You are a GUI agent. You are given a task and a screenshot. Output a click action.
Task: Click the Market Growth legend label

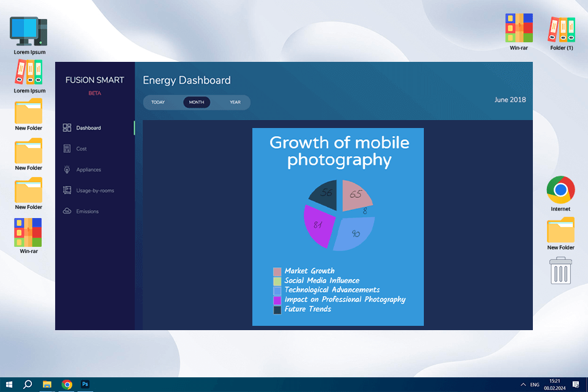tap(309, 271)
